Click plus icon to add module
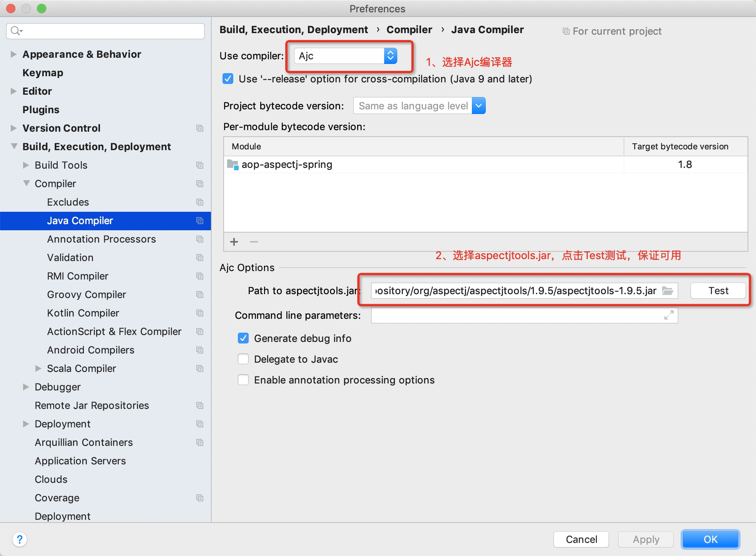756x556 pixels. point(234,242)
